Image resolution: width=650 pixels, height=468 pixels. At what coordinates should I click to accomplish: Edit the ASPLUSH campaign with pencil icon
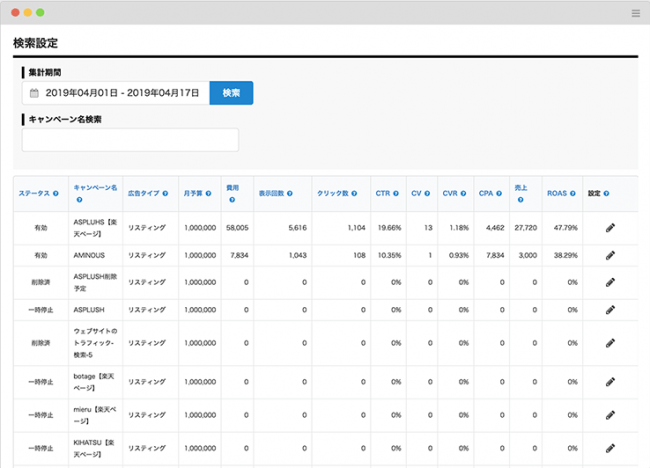pyautogui.click(x=610, y=310)
